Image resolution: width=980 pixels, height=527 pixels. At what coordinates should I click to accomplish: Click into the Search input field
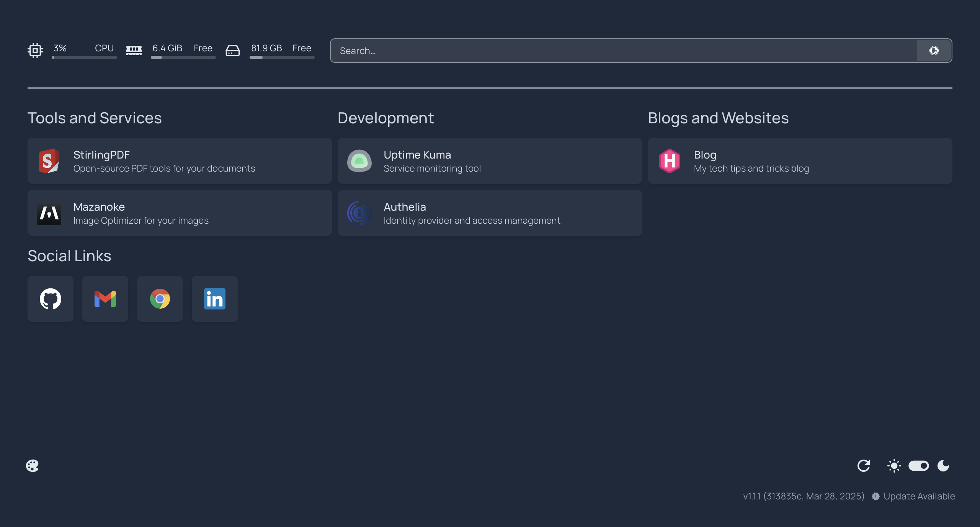click(x=624, y=51)
